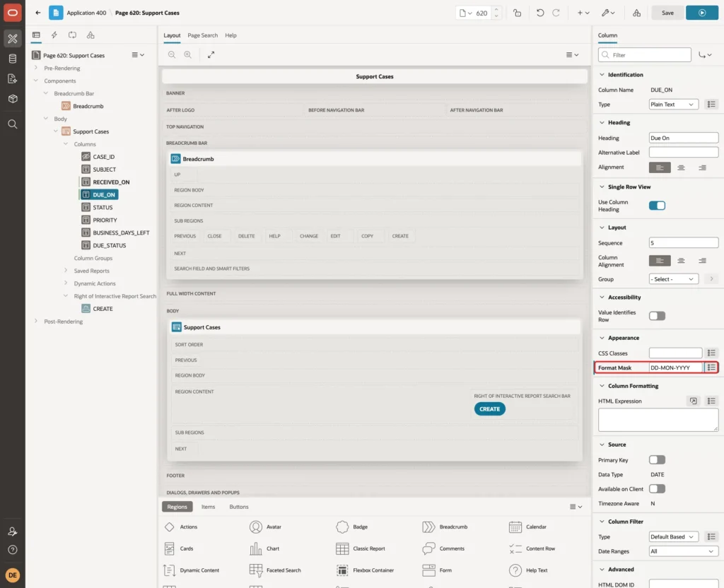The height and width of the screenshot is (588, 724).
Task: Open the App Builder icon in sidebar
Action: coord(13,39)
